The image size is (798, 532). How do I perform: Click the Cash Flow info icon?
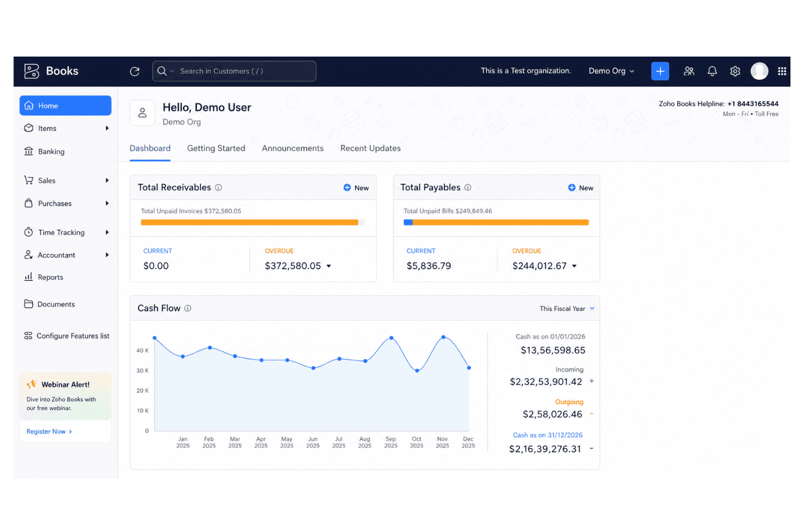[188, 308]
